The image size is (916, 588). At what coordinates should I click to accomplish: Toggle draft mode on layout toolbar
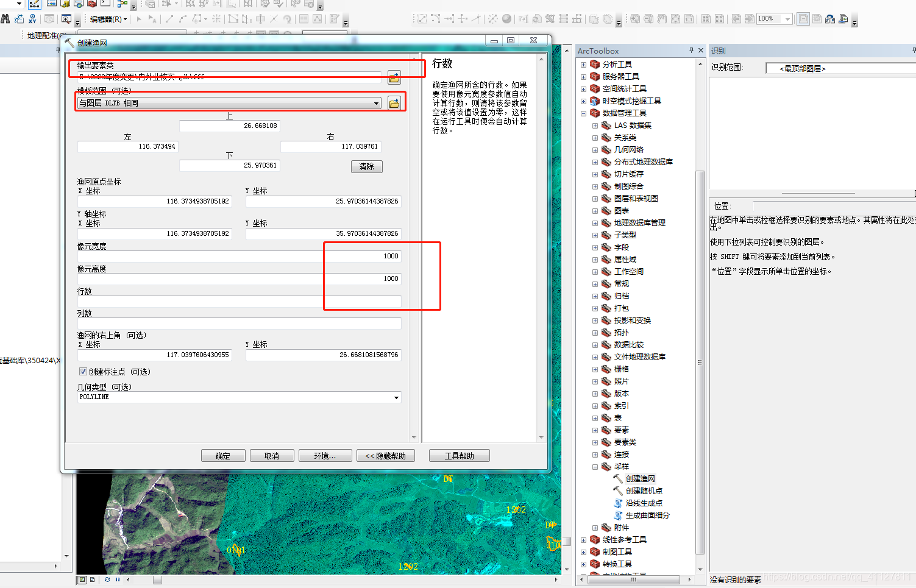click(x=803, y=19)
